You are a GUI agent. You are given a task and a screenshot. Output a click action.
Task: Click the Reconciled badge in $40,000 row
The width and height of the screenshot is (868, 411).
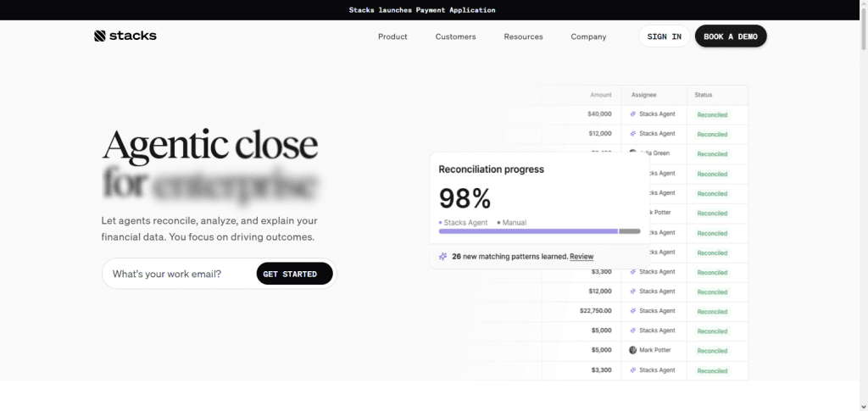(x=712, y=115)
